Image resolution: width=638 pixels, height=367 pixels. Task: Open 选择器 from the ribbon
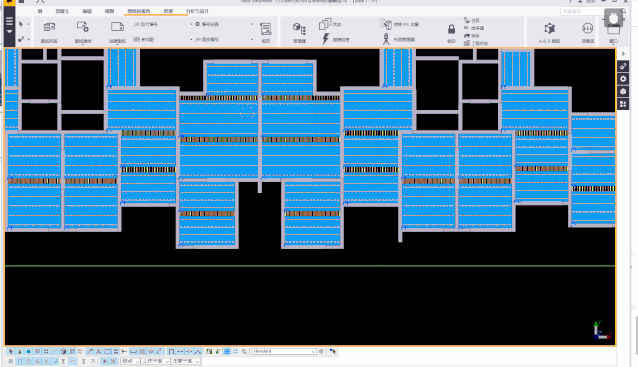click(x=474, y=28)
